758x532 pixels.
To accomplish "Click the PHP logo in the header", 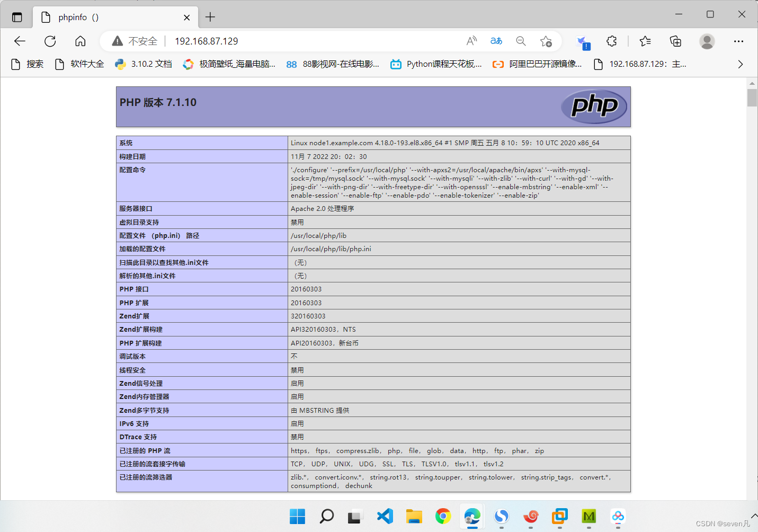I will tap(594, 107).
